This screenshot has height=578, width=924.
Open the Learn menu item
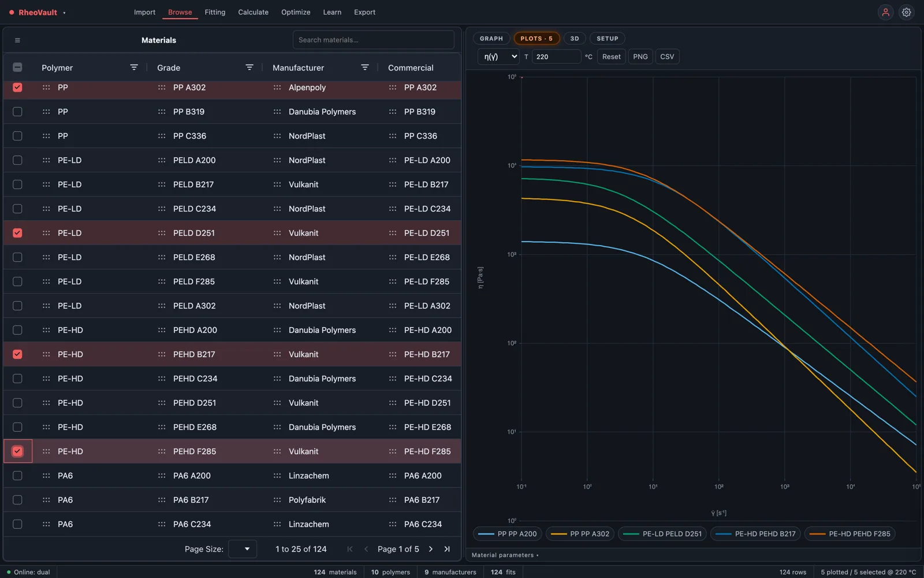coord(332,12)
